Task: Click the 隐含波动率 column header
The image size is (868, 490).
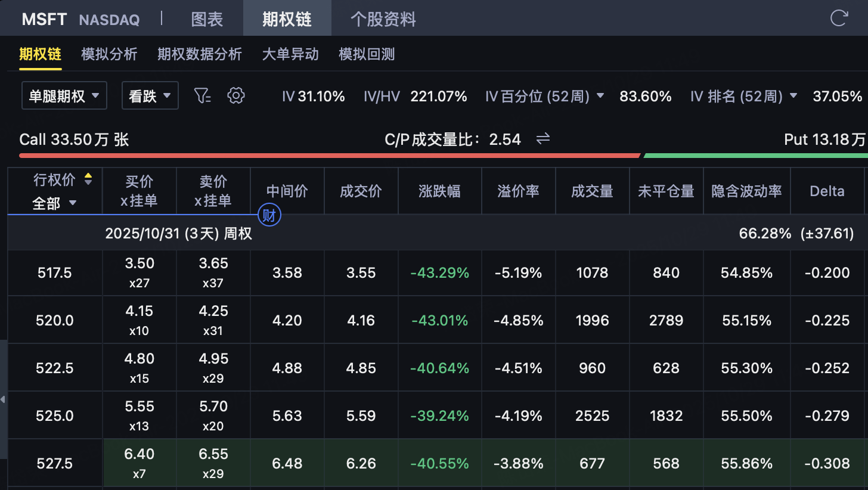Action: (x=746, y=191)
